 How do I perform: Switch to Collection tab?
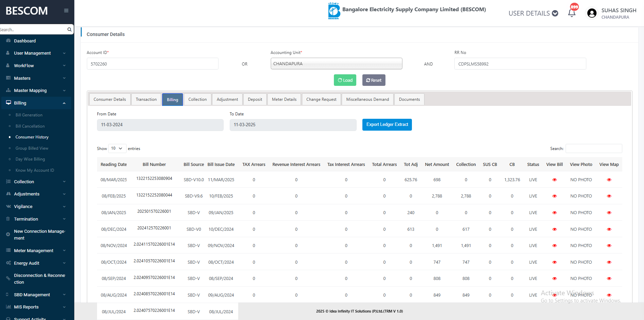[x=197, y=99]
